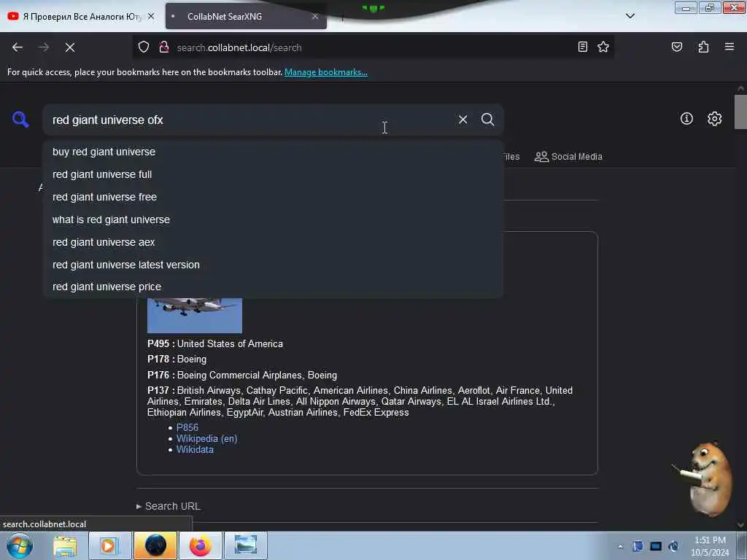Viewport: 747px width, 560px height.
Task: Open the media player taskbar icon
Action: [x=109, y=545]
